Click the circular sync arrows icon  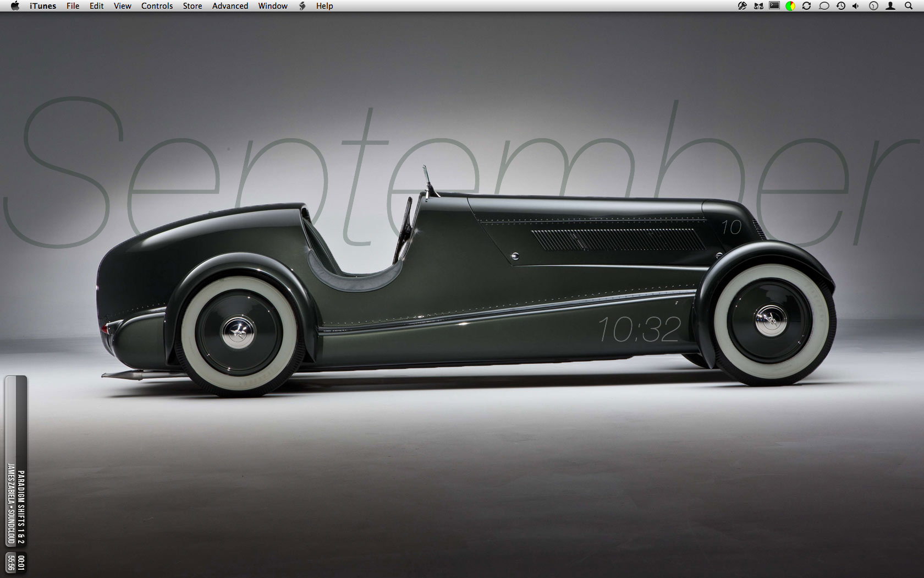807,6
